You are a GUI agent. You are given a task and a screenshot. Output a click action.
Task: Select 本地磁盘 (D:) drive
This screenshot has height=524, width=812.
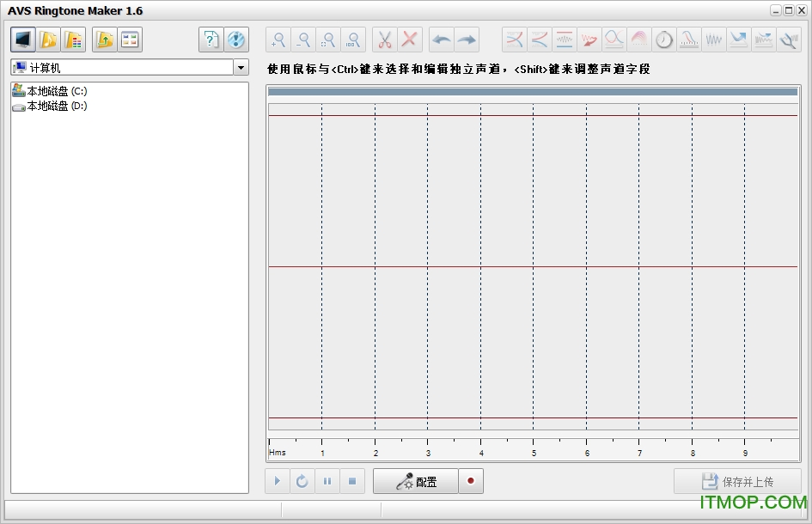click(50, 107)
